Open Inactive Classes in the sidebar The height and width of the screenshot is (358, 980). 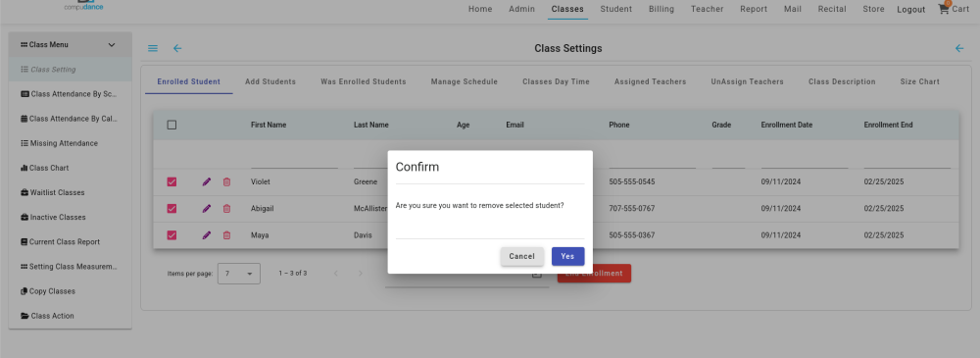click(x=70, y=217)
